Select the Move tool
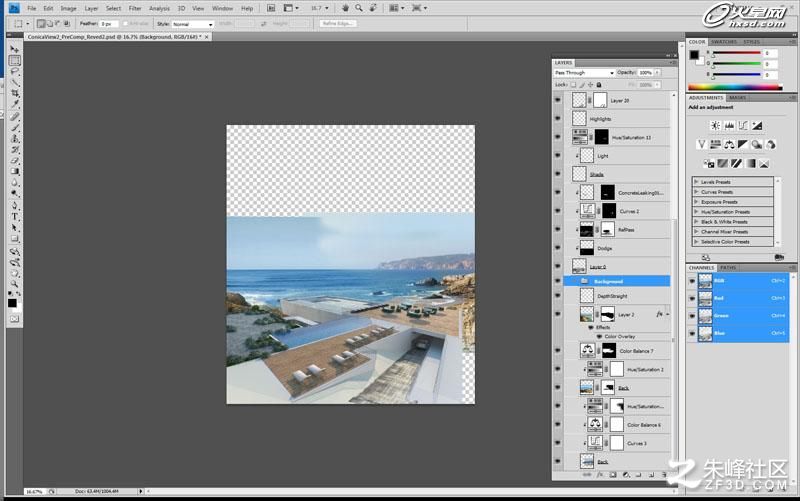This screenshot has height=501, width=800. [15, 49]
